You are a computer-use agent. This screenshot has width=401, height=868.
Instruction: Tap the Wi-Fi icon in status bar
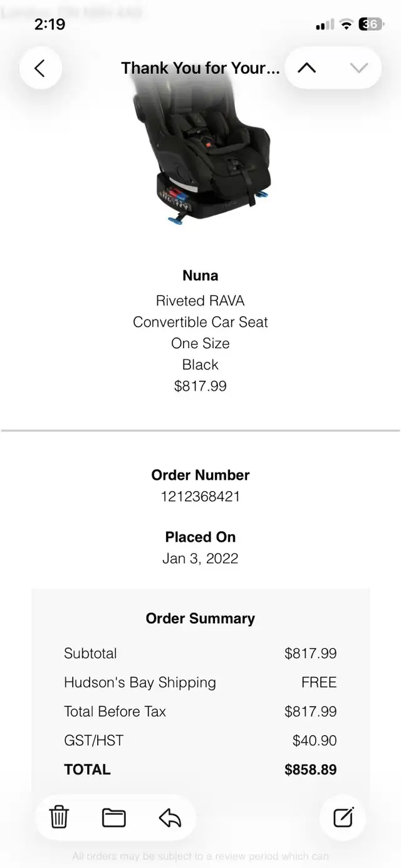345,24
